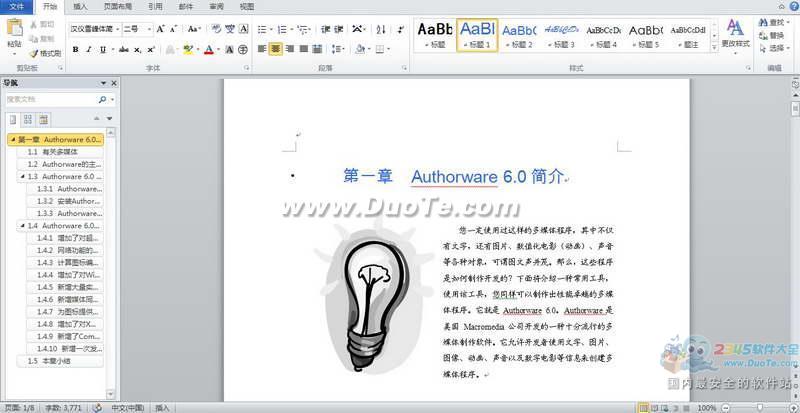
Task: Toggle Align Left paragraph alignment
Action: tap(262, 49)
